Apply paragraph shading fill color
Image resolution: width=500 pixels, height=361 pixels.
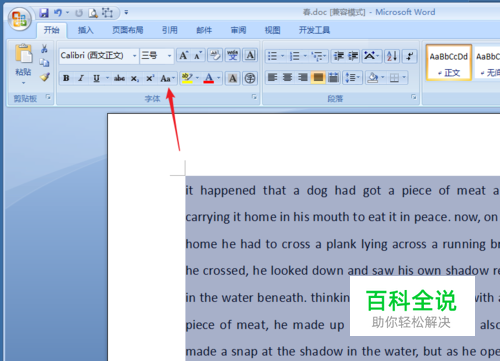click(x=373, y=78)
